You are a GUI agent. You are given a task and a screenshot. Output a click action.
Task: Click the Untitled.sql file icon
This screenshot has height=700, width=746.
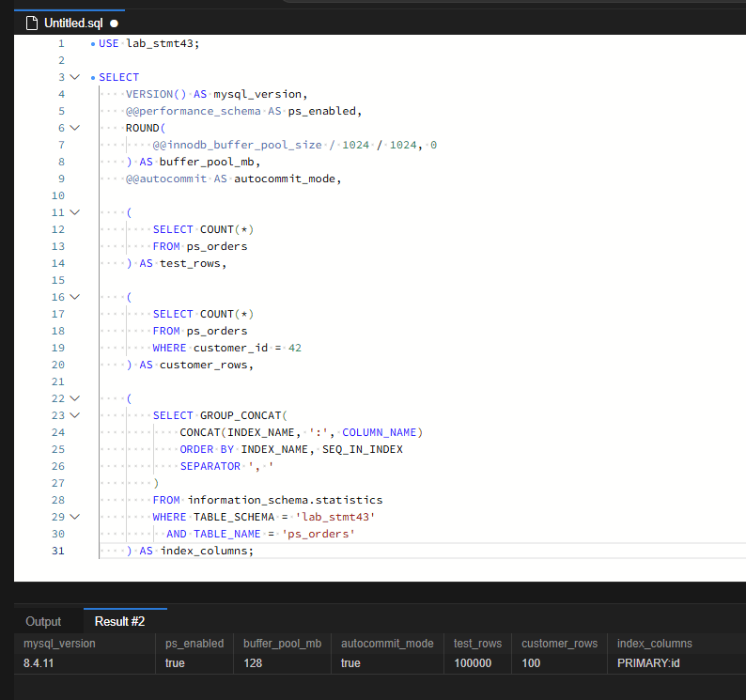pos(32,23)
